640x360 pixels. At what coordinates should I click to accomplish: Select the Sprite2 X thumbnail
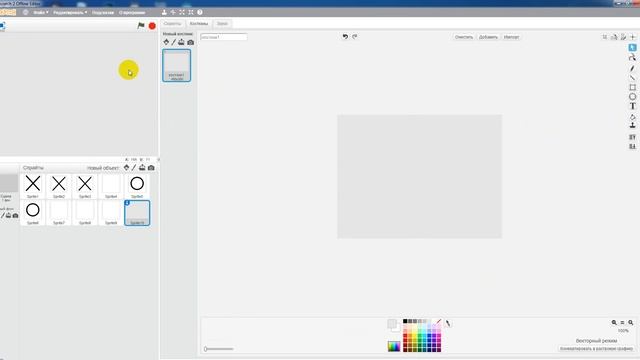(x=59, y=186)
